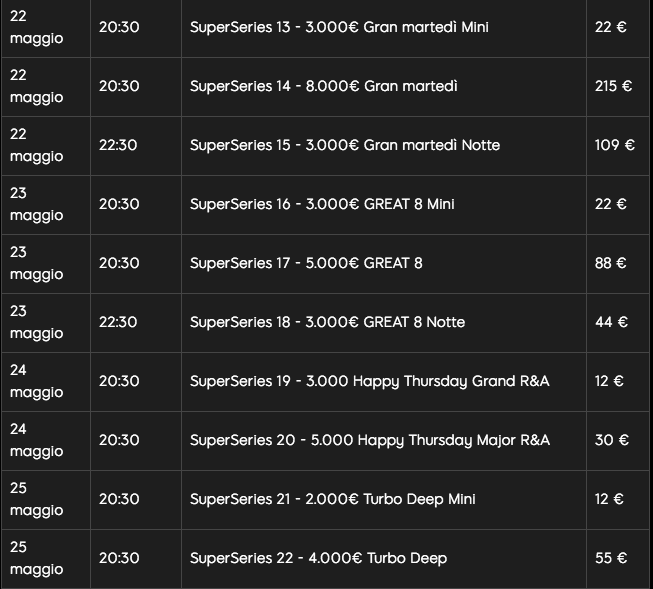Click SuperSeries 18 GREAT 8 Notte entry

click(x=327, y=322)
